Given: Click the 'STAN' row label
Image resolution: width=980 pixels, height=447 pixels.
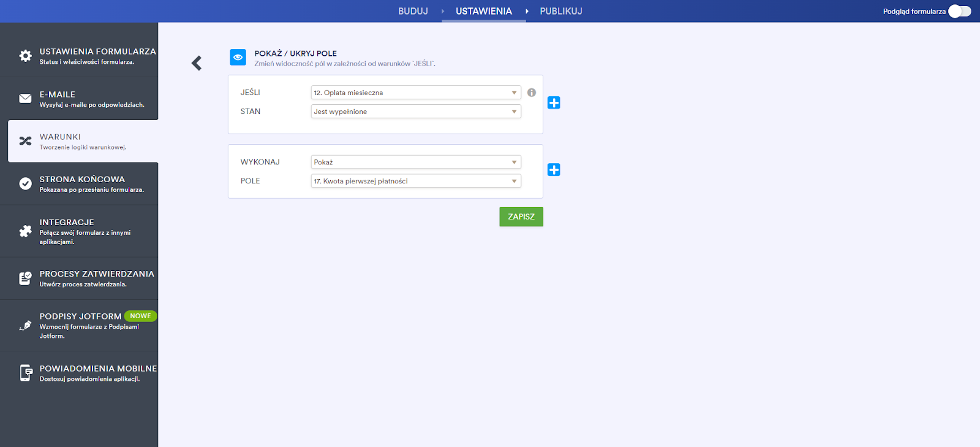Looking at the screenshot, I should click(251, 112).
